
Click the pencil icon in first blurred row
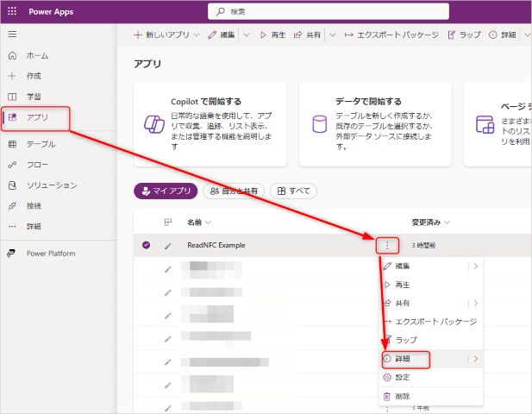[x=168, y=269]
